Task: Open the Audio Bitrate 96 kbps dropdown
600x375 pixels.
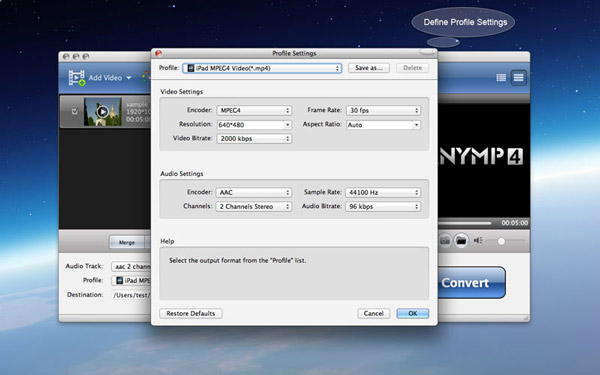Action: [x=383, y=206]
